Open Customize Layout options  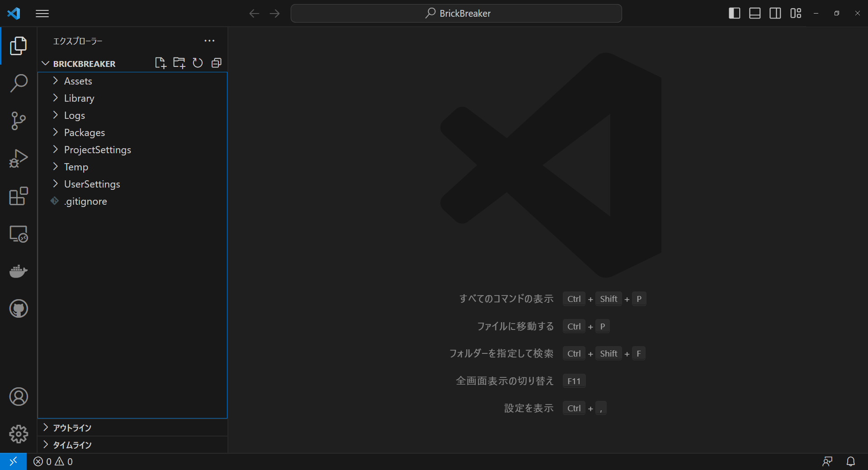coord(796,14)
